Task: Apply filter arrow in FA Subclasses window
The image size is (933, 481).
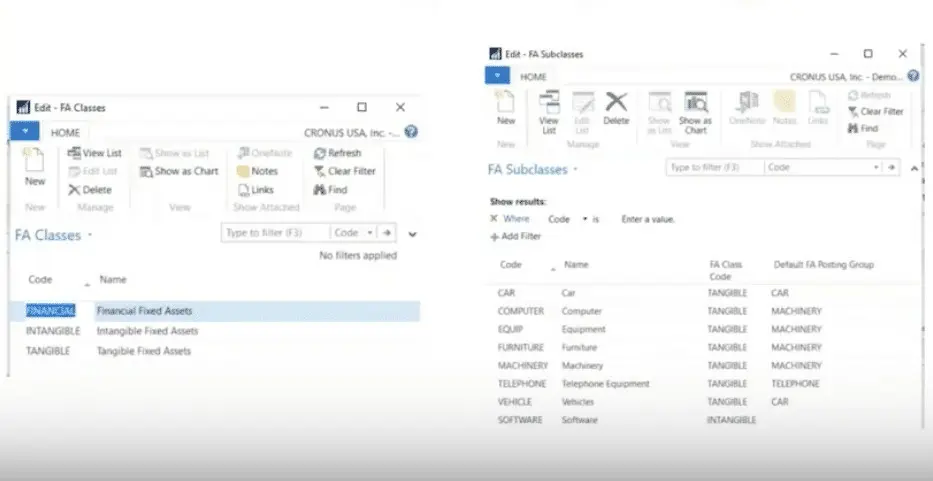Action: click(891, 167)
